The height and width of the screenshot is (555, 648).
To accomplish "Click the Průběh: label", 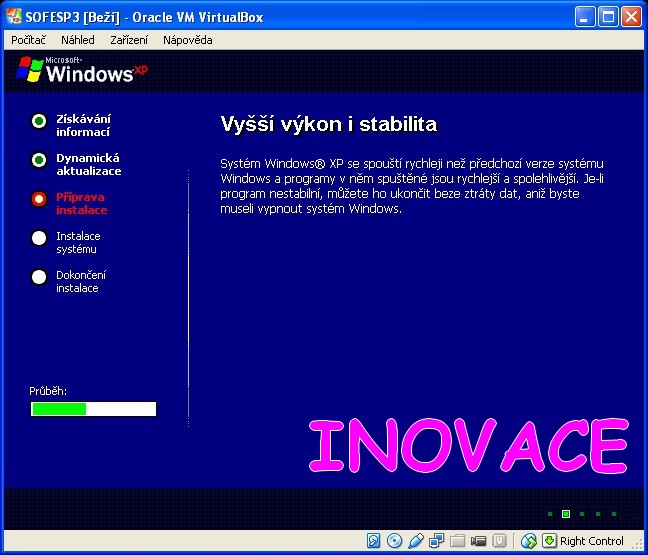I will coord(48,391).
